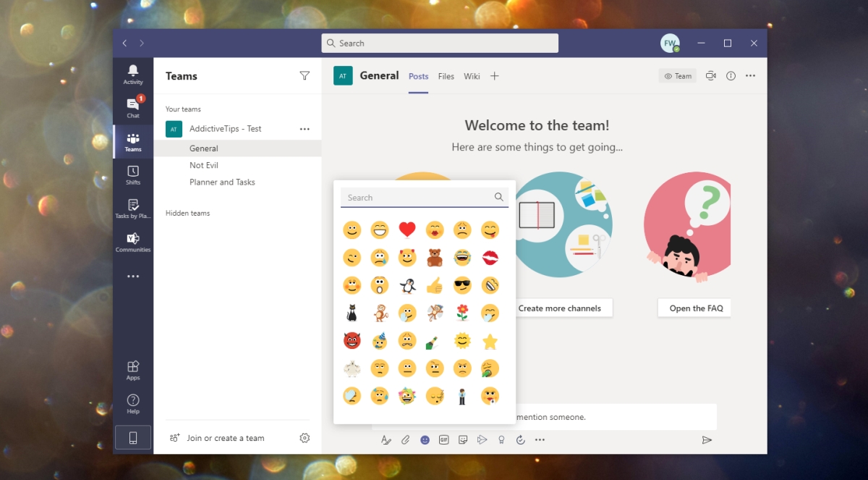Insert the red devil emoji
Viewport: 868px width, 480px height.
pyautogui.click(x=352, y=340)
